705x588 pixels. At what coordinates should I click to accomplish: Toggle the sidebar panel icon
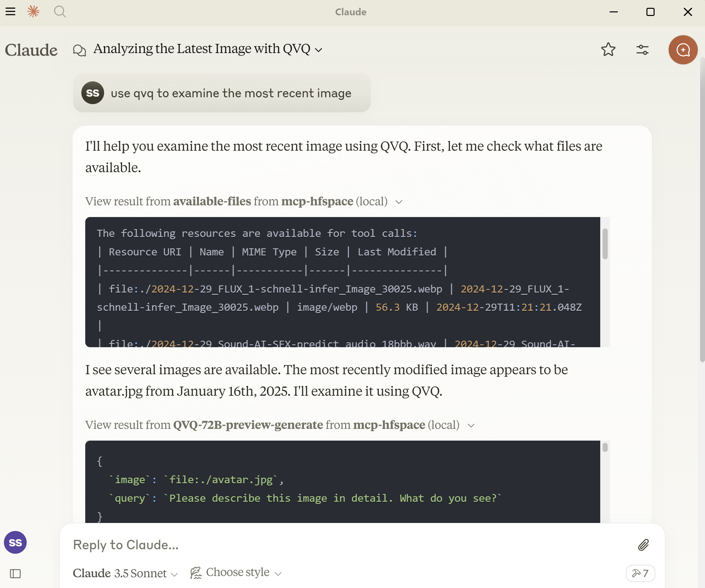15,574
